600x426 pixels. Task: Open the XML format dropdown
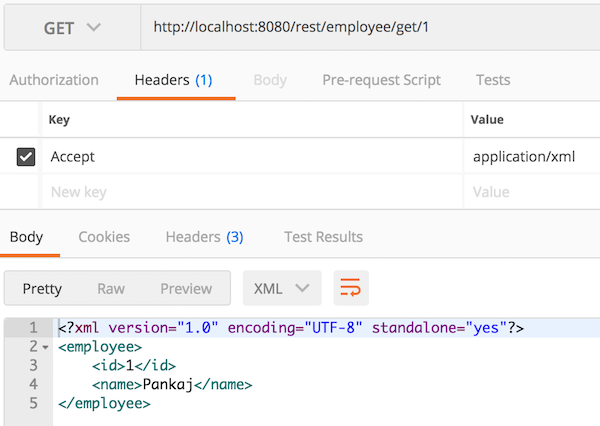281,288
